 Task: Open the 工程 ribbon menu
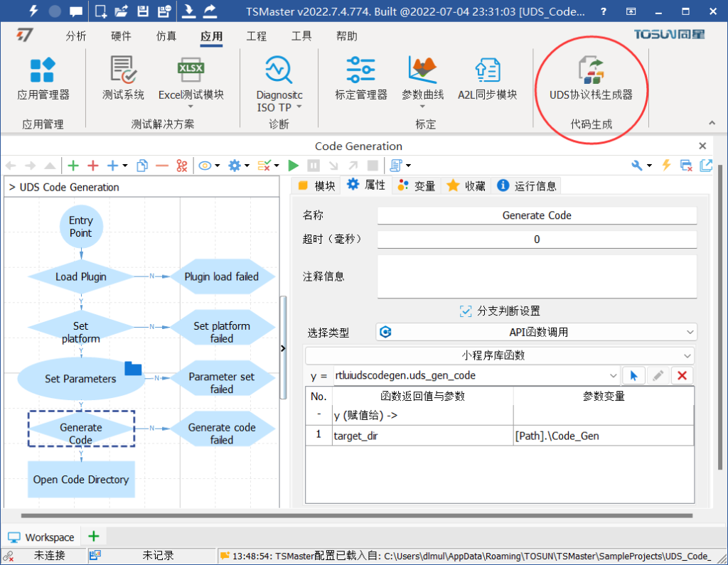click(257, 36)
